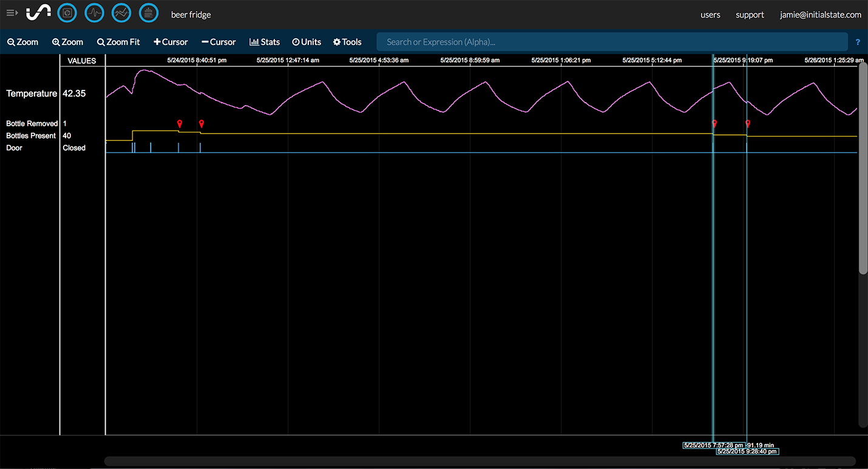Click the 5/25/2015 1:06:21 pm time label
The image size is (868, 469).
pyautogui.click(x=561, y=60)
